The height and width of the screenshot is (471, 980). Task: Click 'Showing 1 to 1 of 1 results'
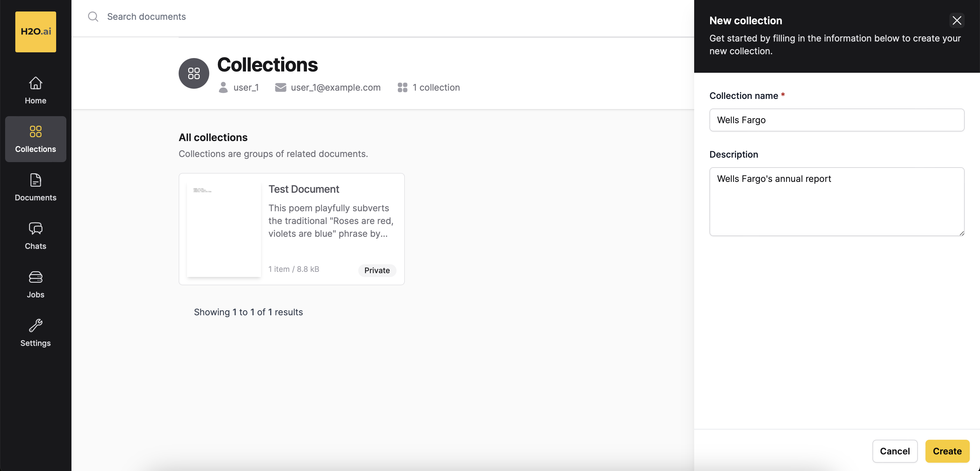249,312
